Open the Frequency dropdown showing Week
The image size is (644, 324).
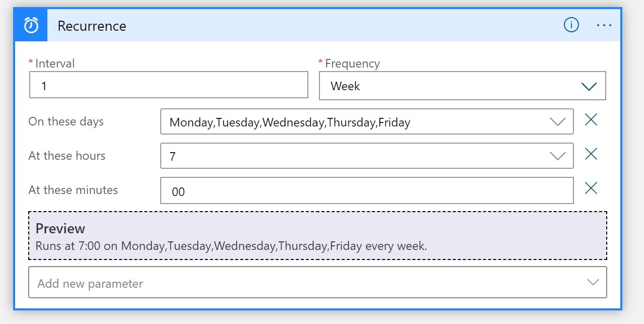tap(454, 86)
